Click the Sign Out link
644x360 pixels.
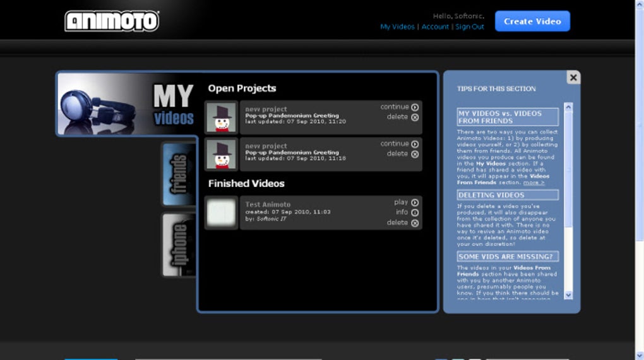(470, 27)
